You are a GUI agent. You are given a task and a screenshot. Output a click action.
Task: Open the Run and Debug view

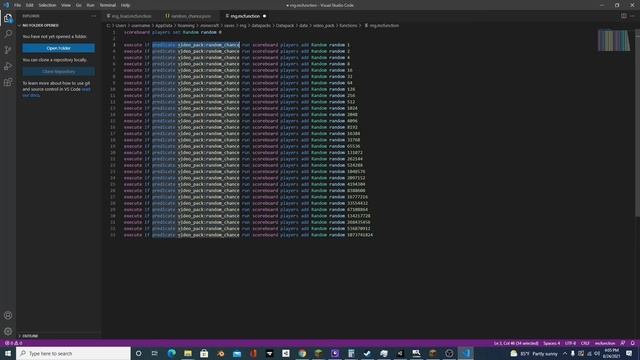point(8,66)
